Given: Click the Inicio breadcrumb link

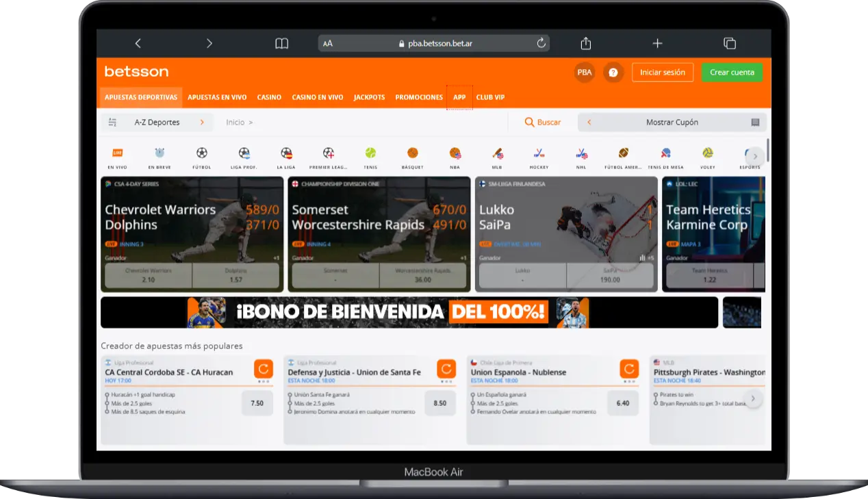Looking at the screenshot, I should pos(235,123).
